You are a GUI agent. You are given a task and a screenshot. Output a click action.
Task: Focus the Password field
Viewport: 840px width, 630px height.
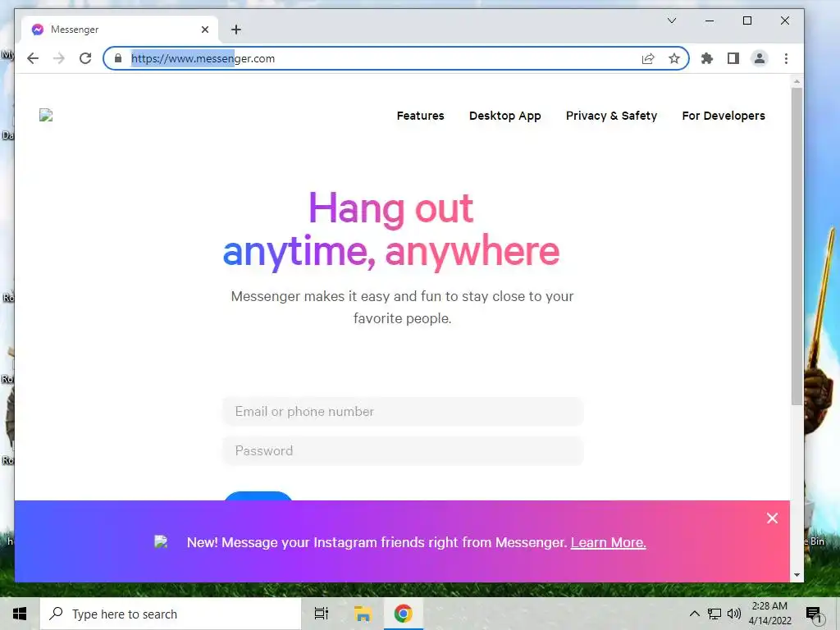[x=403, y=450]
